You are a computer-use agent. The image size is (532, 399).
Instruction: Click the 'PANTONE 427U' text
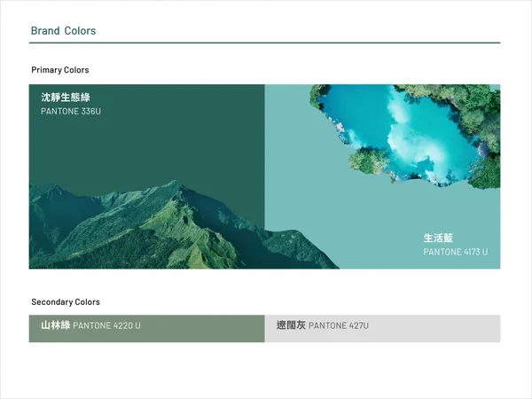pos(339,325)
